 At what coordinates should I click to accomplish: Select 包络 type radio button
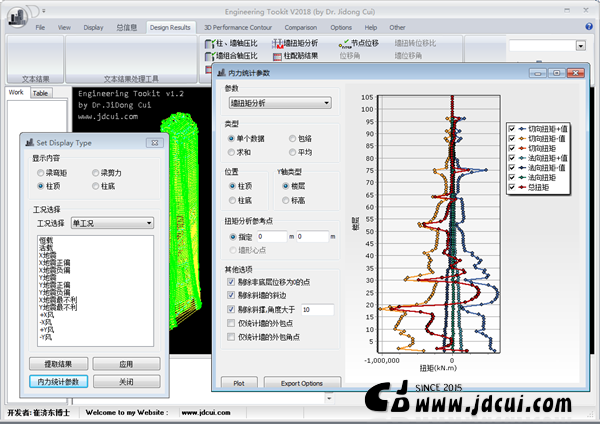coord(292,139)
